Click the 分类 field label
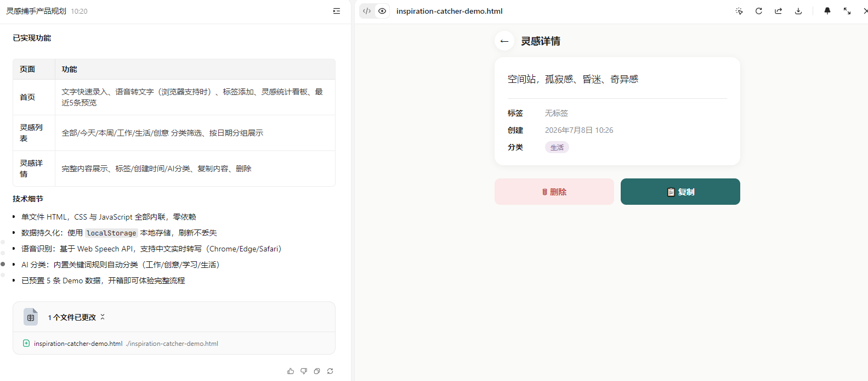Screen dimensions: 868x381 515,147
